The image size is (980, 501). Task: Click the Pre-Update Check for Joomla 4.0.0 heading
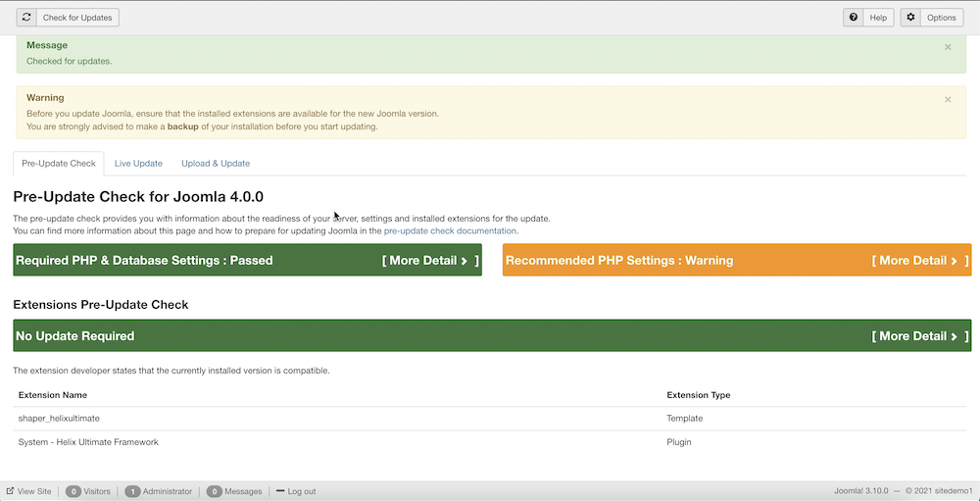(x=138, y=197)
